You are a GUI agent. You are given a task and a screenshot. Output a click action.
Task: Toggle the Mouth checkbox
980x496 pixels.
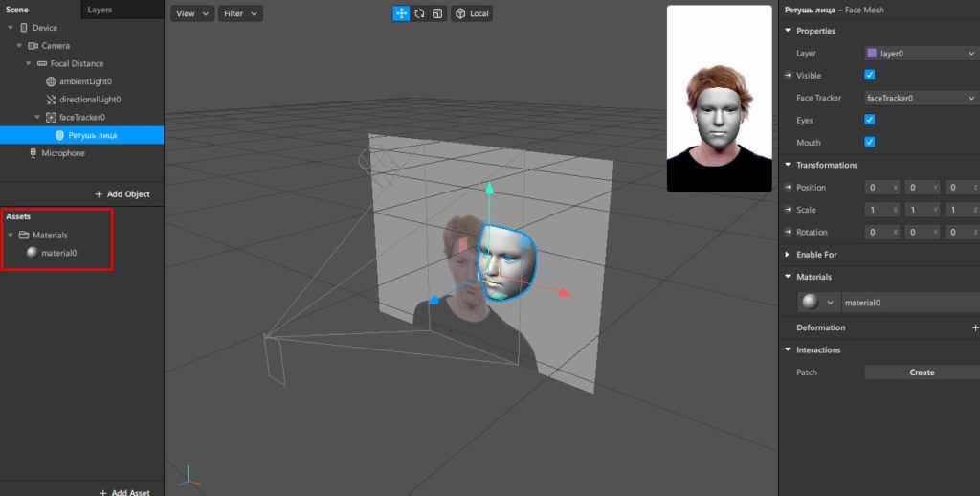coord(869,142)
